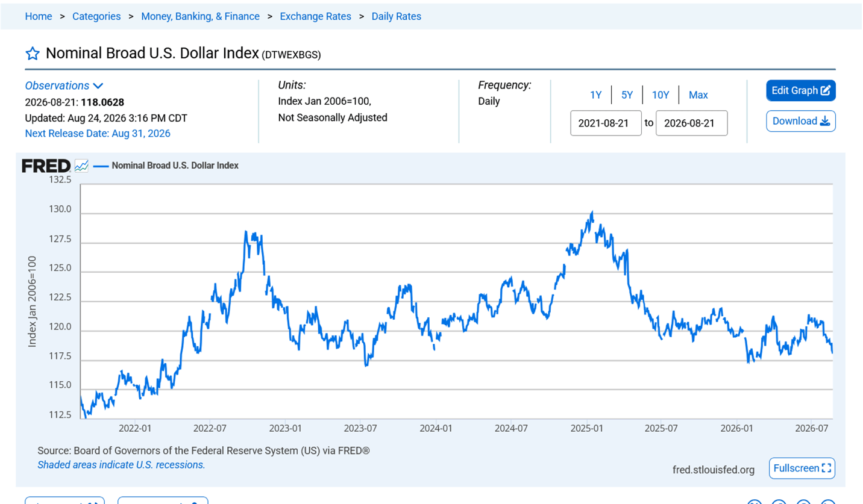Click the series title heading text
The width and height of the screenshot is (863, 504).
click(152, 54)
